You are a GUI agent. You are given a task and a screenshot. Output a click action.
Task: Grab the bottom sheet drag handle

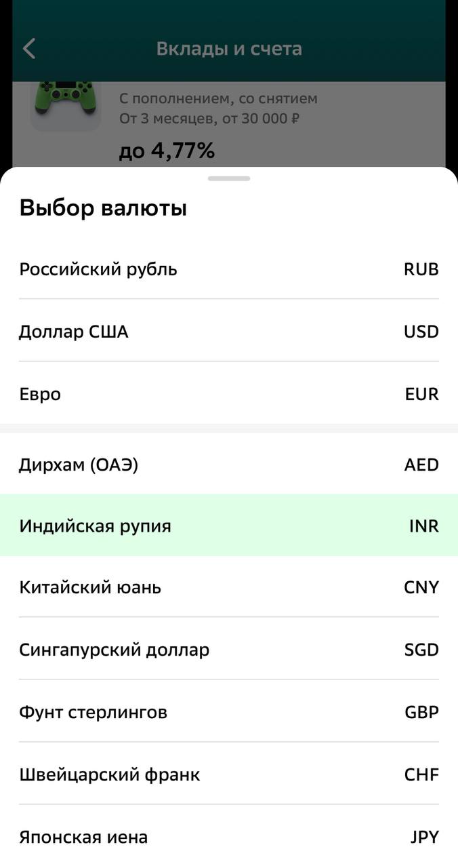229,178
